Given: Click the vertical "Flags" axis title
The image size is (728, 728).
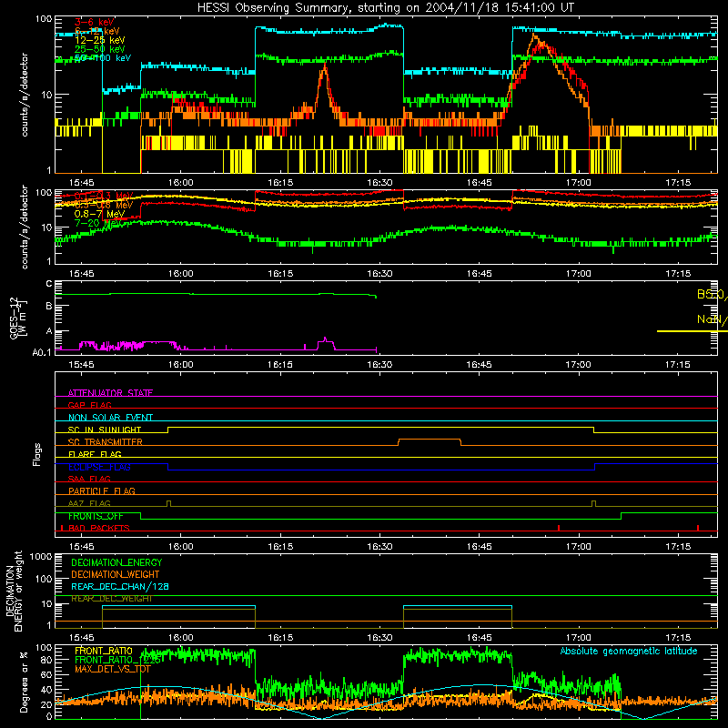Looking at the screenshot, I should tap(37, 454).
